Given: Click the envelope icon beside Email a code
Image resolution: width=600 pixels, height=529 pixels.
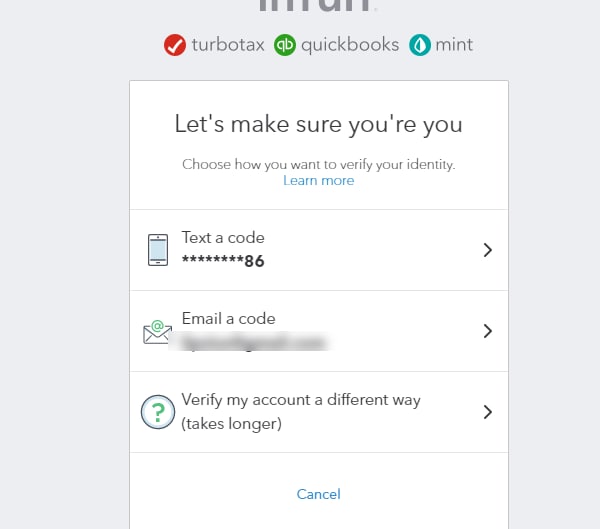Looking at the screenshot, I should (x=157, y=331).
